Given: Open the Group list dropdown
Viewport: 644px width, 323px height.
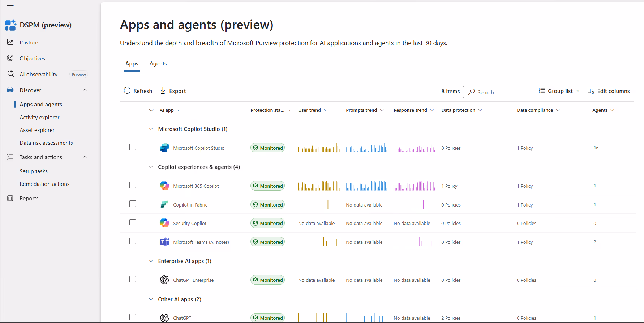Looking at the screenshot, I should tap(559, 91).
